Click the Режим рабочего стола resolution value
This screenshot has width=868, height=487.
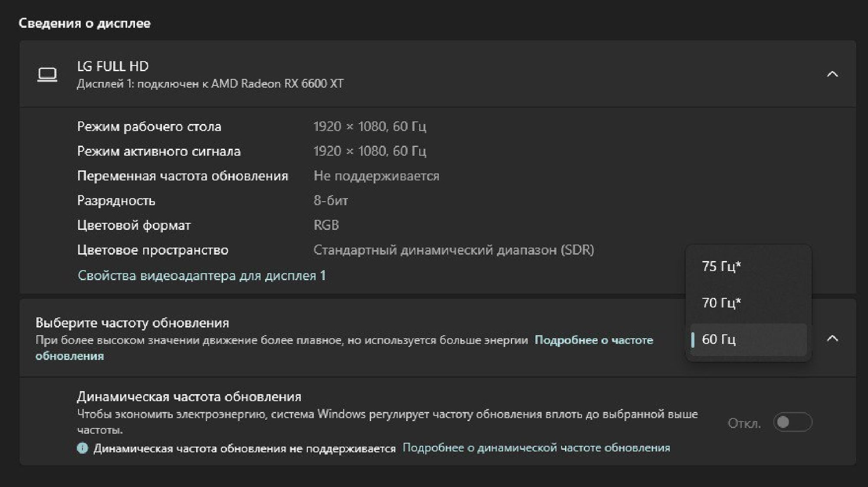[369, 127]
